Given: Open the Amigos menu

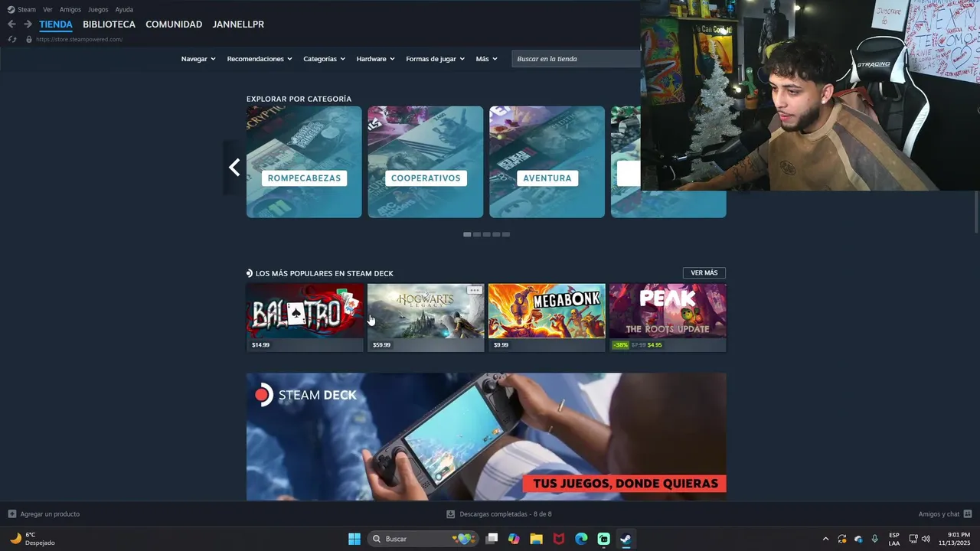Looking at the screenshot, I should pyautogui.click(x=70, y=9).
